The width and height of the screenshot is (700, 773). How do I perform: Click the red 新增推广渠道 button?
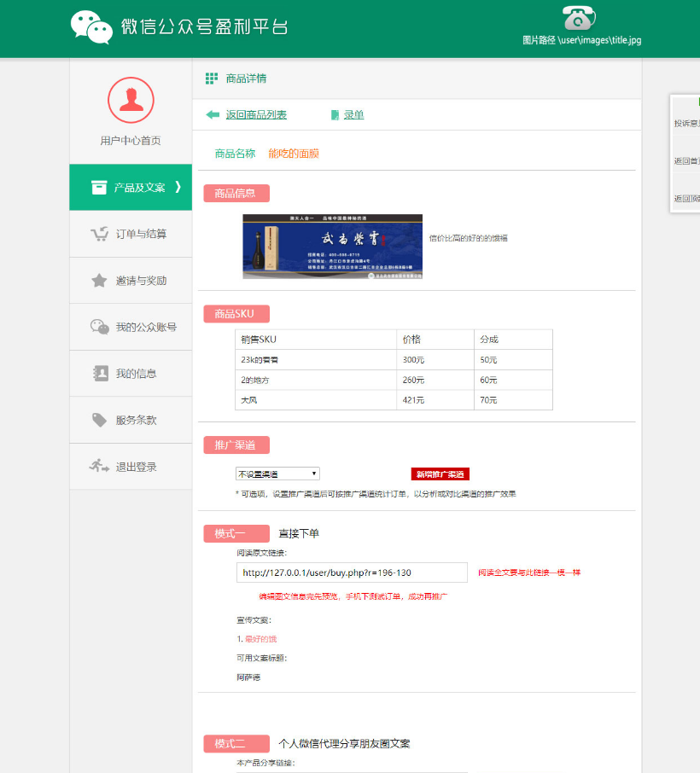tap(440, 474)
